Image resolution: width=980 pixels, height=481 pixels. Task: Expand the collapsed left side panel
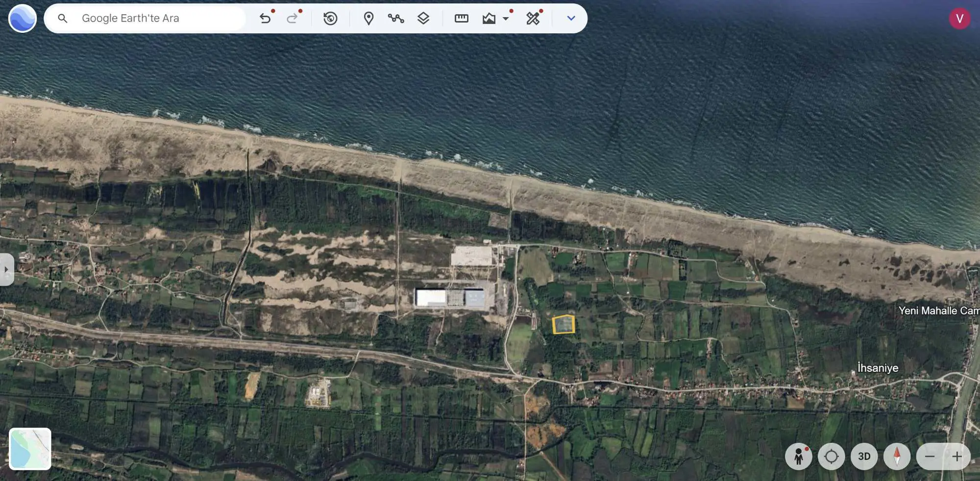tap(6, 269)
